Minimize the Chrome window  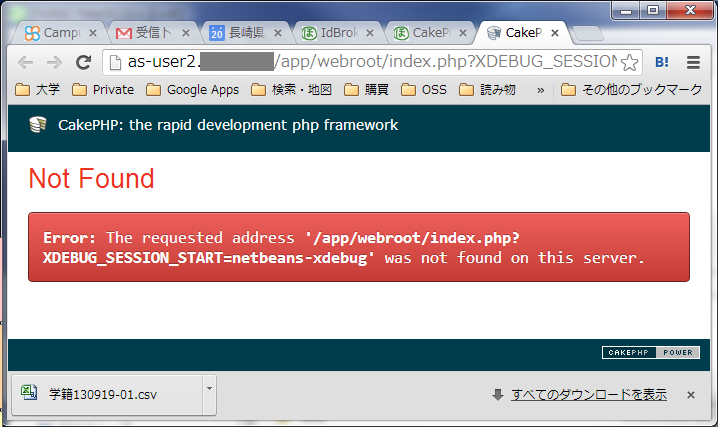click(x=626, y=11)
